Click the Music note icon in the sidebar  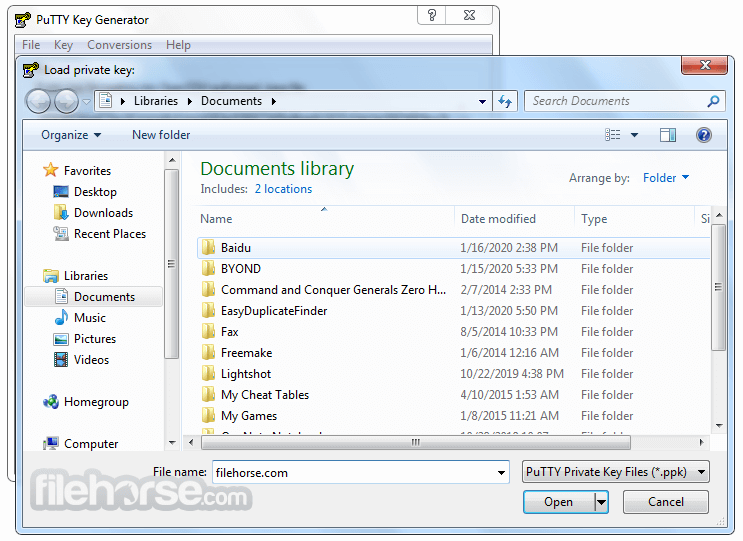[x=61, y=317]
